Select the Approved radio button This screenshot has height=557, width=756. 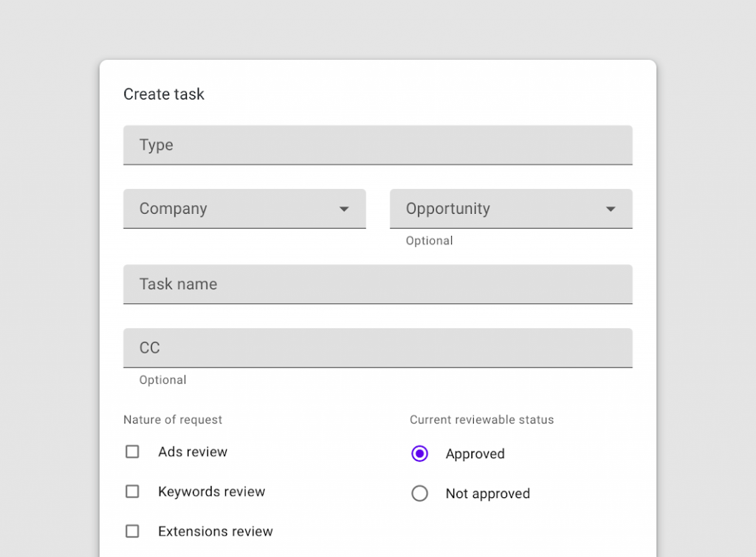[x=419, y=454]
